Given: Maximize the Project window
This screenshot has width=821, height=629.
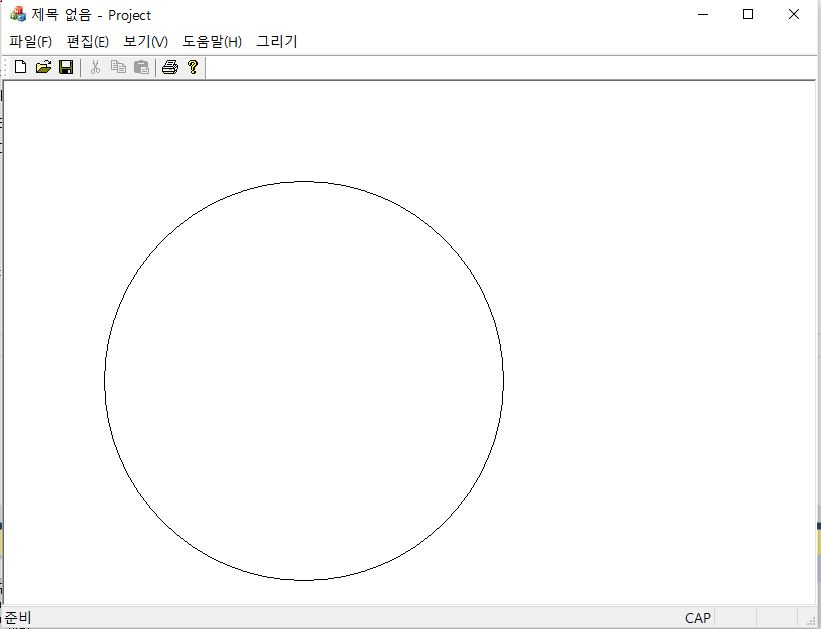Looking at the screenshot, I should pyautogui.click(x=748, y=15).
